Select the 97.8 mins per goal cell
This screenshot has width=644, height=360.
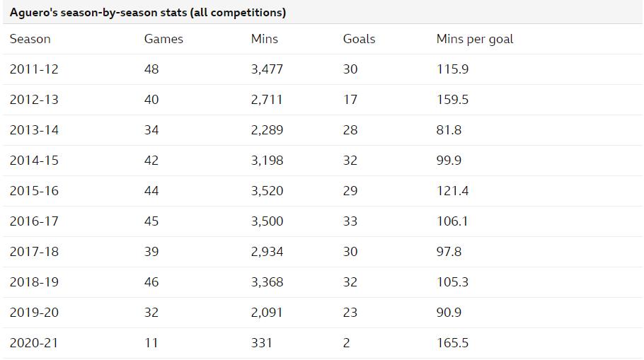tap(449, 252)
